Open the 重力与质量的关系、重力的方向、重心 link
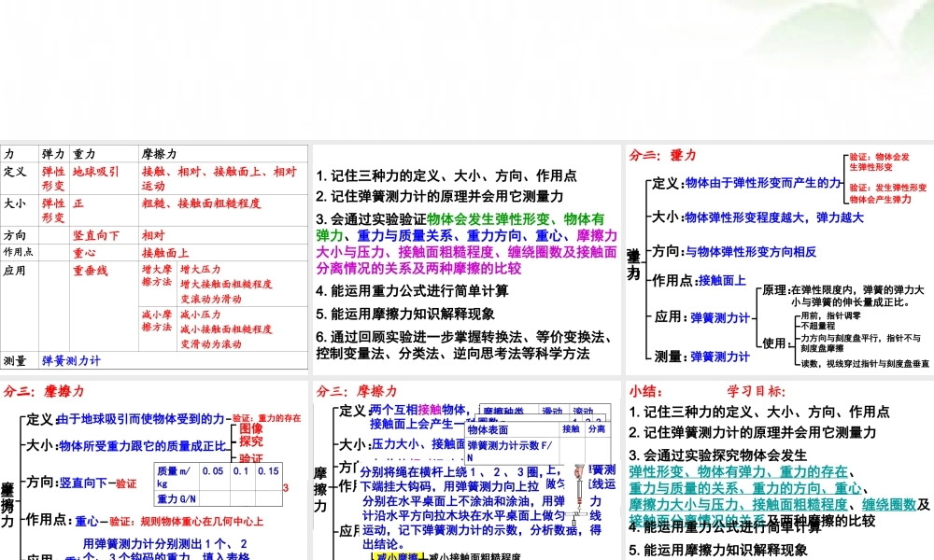The image size is (934, 560). pyautogui.click(x=745, y=488)
